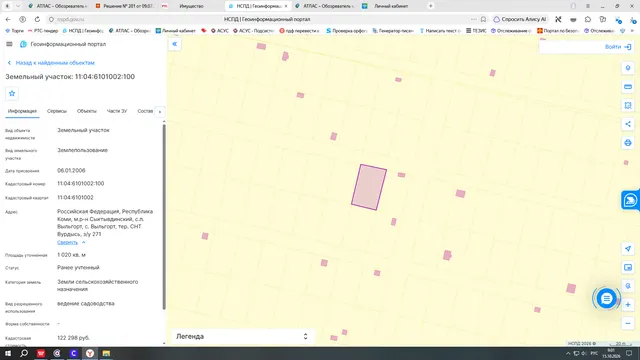Select the Информация tab
This screenshot has height=360, width=640.
click(22, 111)
